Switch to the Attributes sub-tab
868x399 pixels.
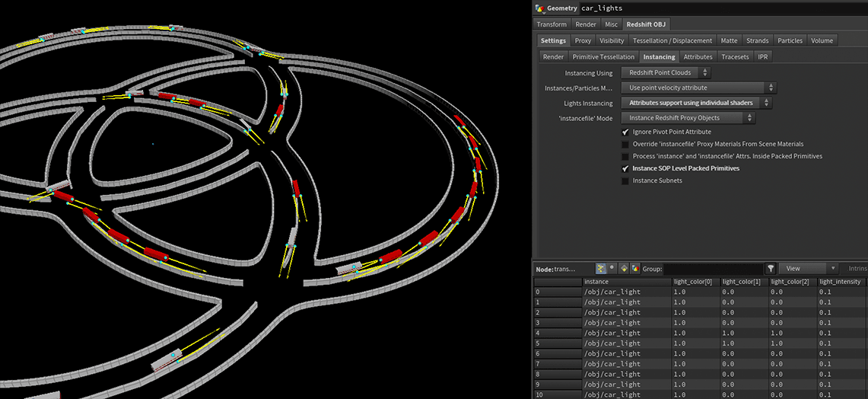pos(698,56)
